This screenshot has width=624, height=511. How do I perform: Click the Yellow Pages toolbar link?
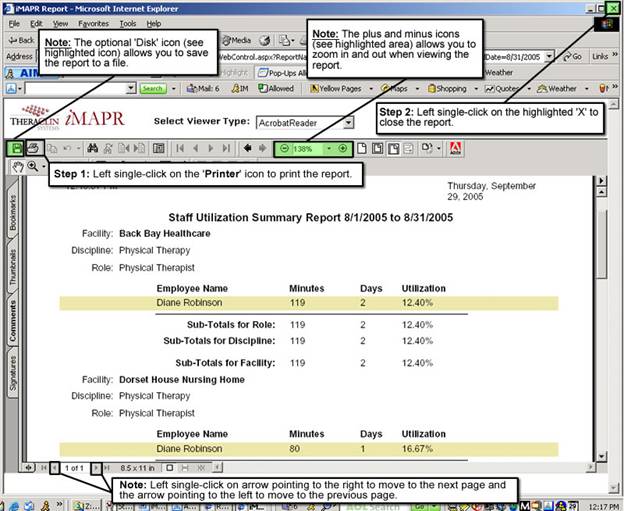340,88
